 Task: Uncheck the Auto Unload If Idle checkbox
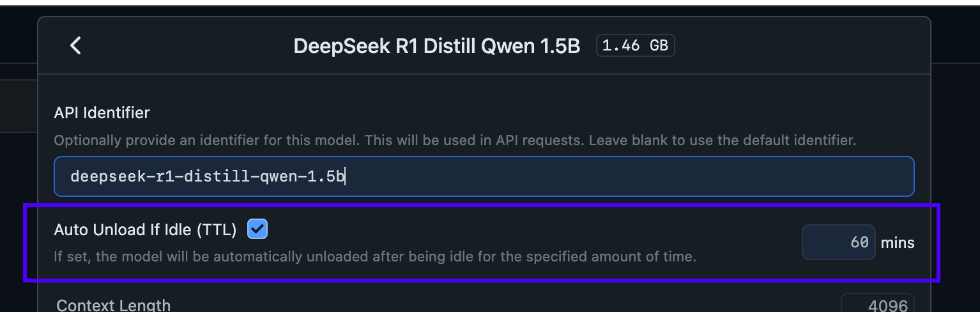click(257, 229)
